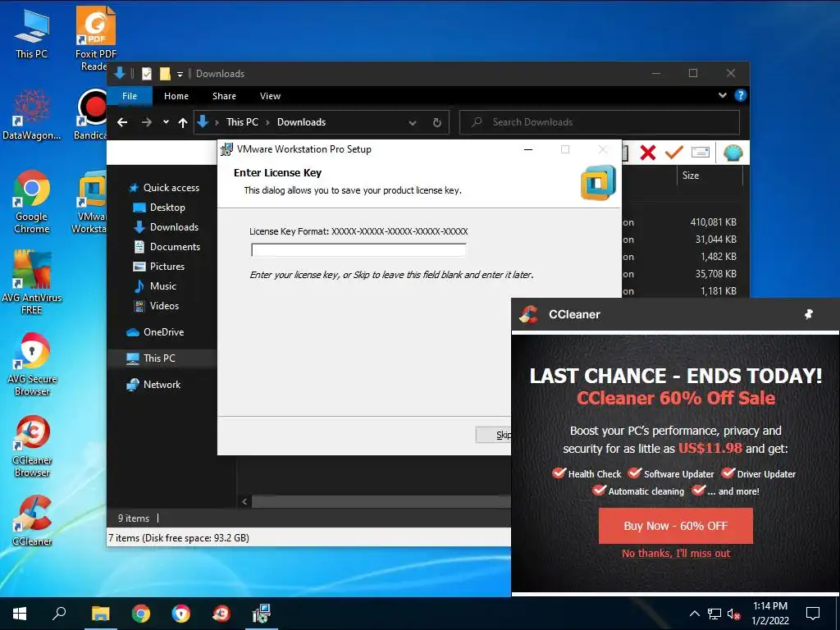840x630 pixels.
Task: Open address bar history dropdown
Action: coord(412,123)
